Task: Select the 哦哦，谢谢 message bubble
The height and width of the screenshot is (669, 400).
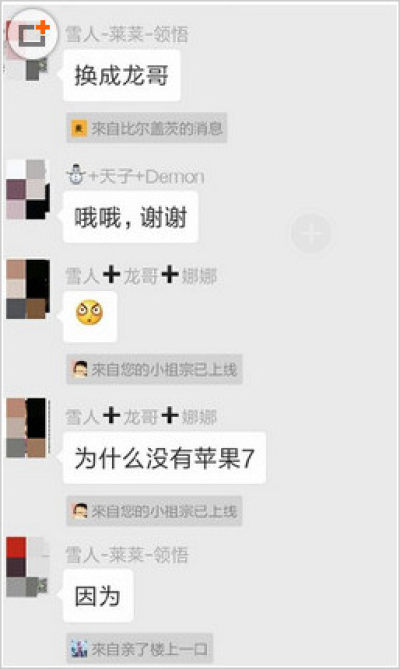Action: click(130, 217)
